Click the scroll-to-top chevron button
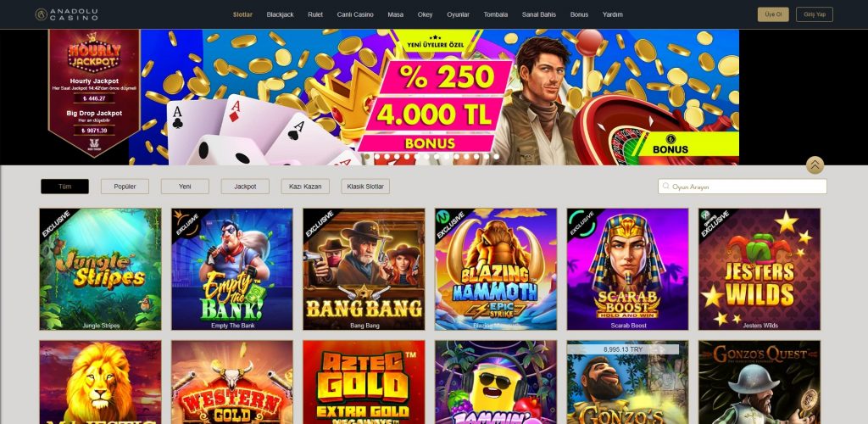The image size is (868, 424). pos(815,165)
